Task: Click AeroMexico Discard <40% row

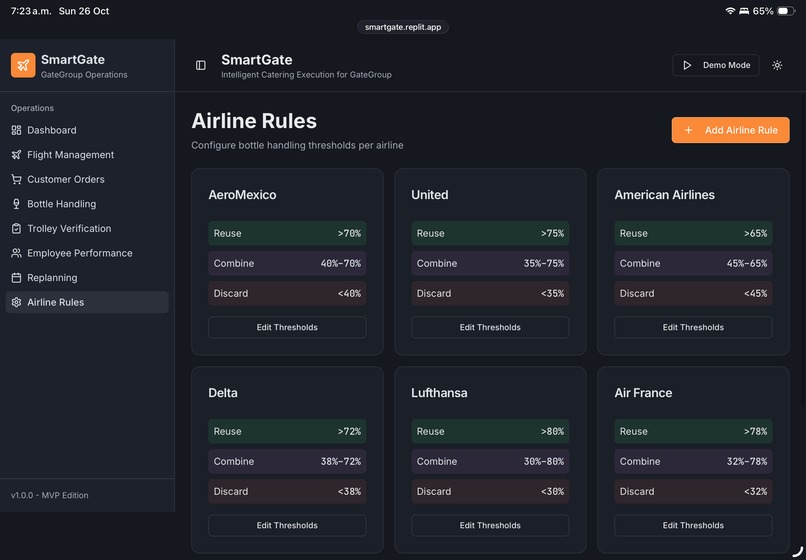Action: point(287,294)
